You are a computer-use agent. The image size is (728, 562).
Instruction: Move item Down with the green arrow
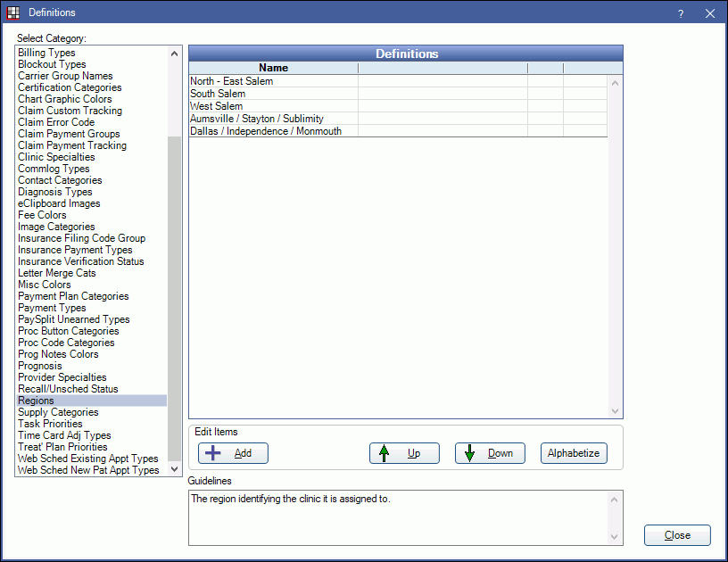(x=490, y=453)
